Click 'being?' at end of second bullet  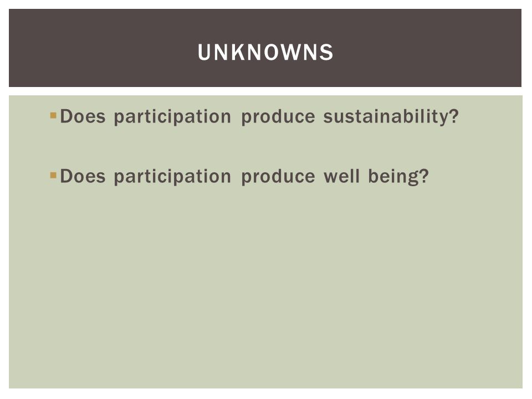tap(398, 177)
